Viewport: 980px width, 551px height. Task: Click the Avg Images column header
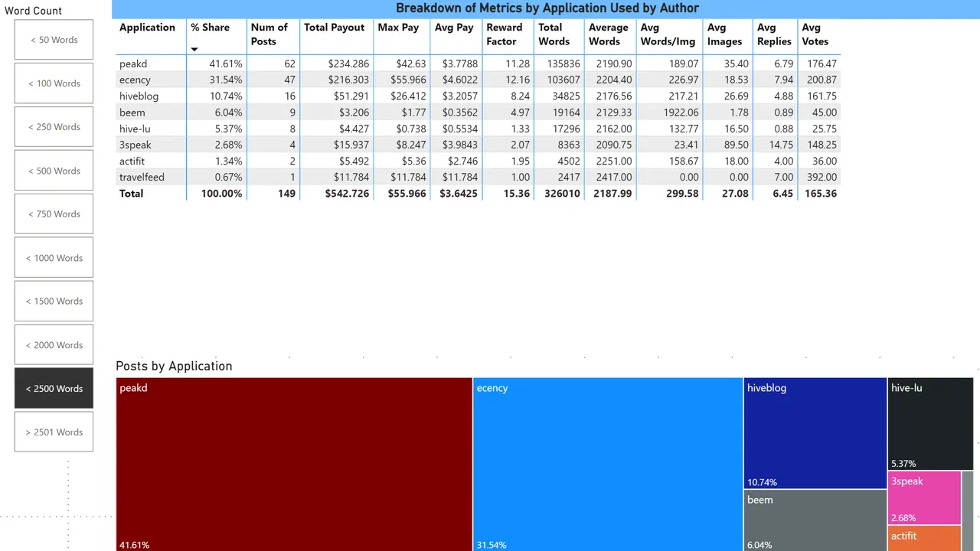[724, 34]
